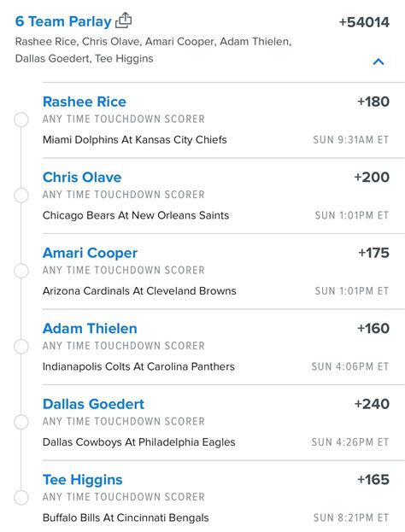This screenshot has width=405, height=532.
Task: Open the Dallas Goedert player link
Action: [93, 404]
